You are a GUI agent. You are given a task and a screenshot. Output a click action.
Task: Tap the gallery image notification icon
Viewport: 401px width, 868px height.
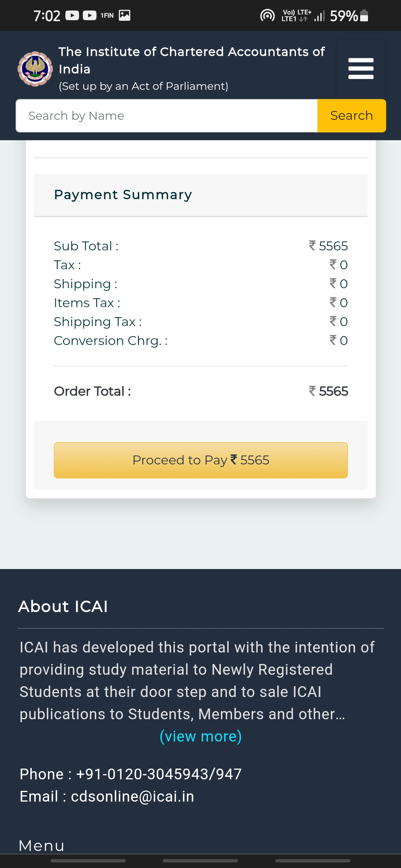coord(124,15)
